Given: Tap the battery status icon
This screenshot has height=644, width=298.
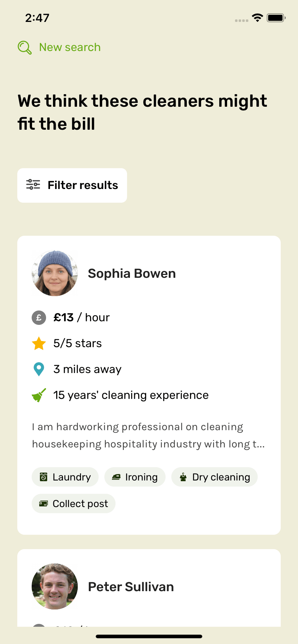Looking at the screenshot, I should pyautogui.click(x=276, y=18).
